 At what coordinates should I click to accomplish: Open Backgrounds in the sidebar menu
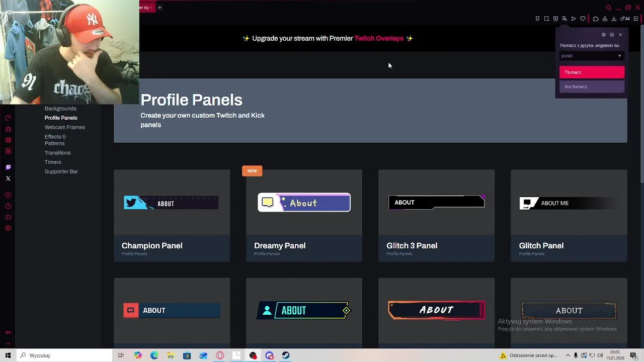(60, 109)
